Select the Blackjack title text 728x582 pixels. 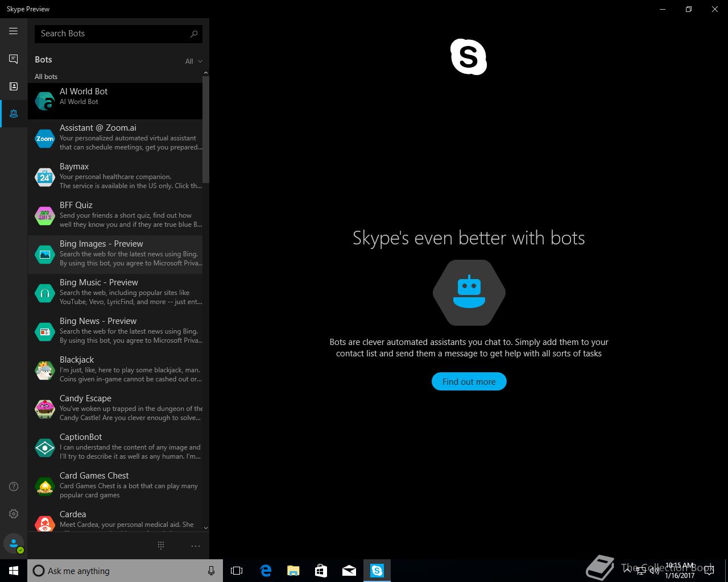pyautogui.click(x=77, y=359)
